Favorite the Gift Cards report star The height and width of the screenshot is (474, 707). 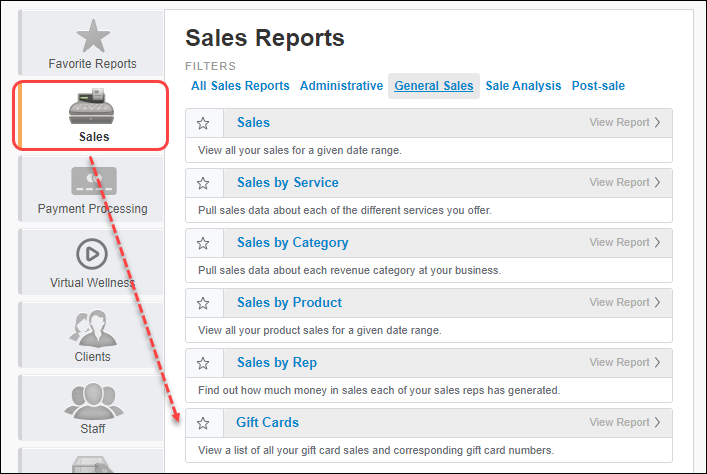tap(203, 423)
